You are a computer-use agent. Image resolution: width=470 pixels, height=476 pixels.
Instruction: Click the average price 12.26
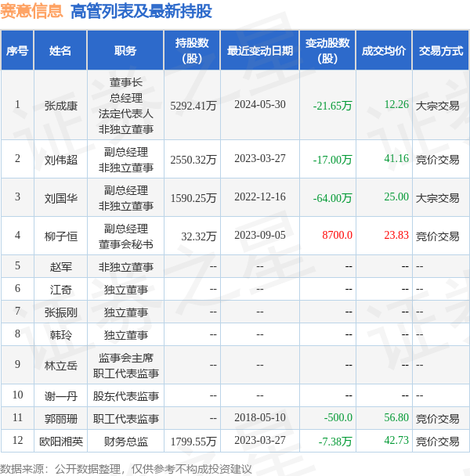coord(396,104)
